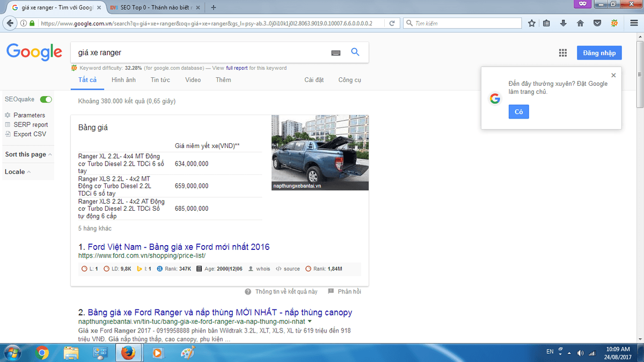This screenshot has height=362, width=644.
Task: Click the SEMrush 'LD: 9,8K' parameter
Action: (118, 269)
